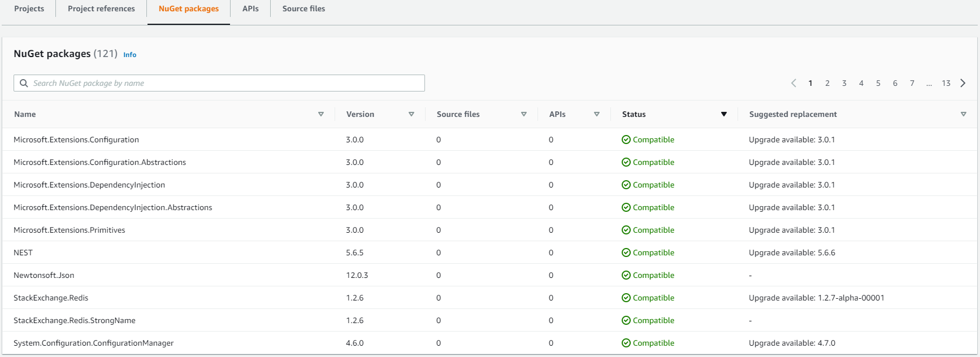The height and width of the screenshot is (357, 980).
Task: Sort by Name column arrow
Action: point(321,114)
